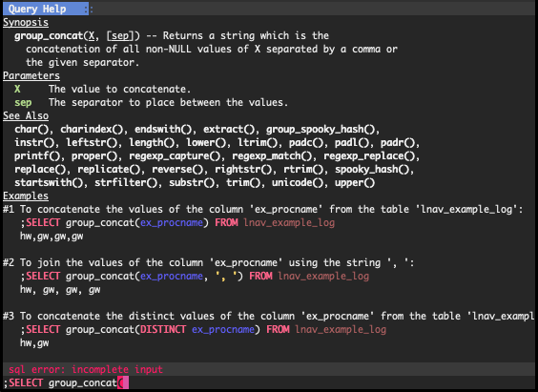Open the replace() function reference

click(40, 170)
